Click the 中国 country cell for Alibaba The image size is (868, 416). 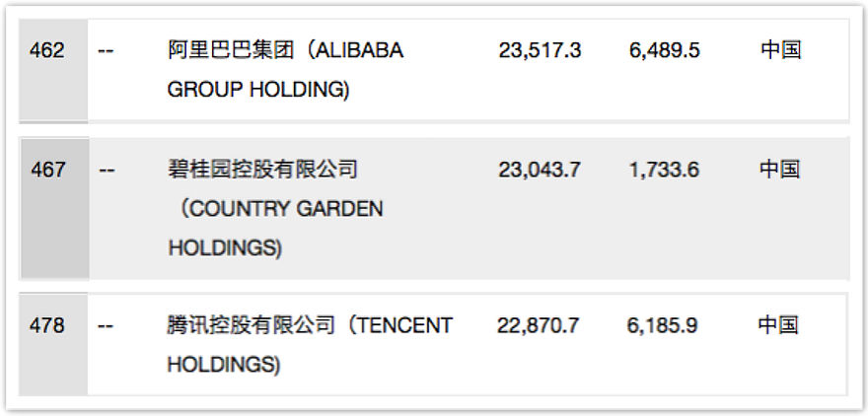click(x=780, y=50)
